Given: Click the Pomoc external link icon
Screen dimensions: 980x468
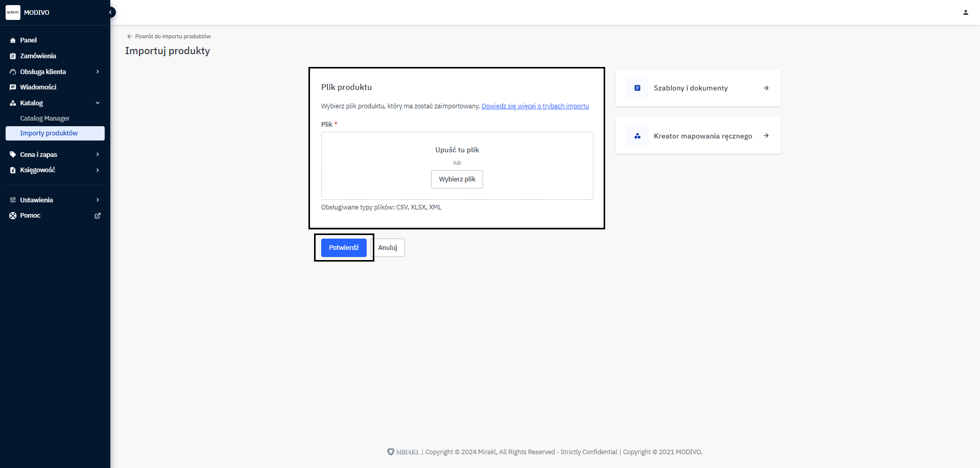Looking at the screenshot, I should [x=98, y=216].
